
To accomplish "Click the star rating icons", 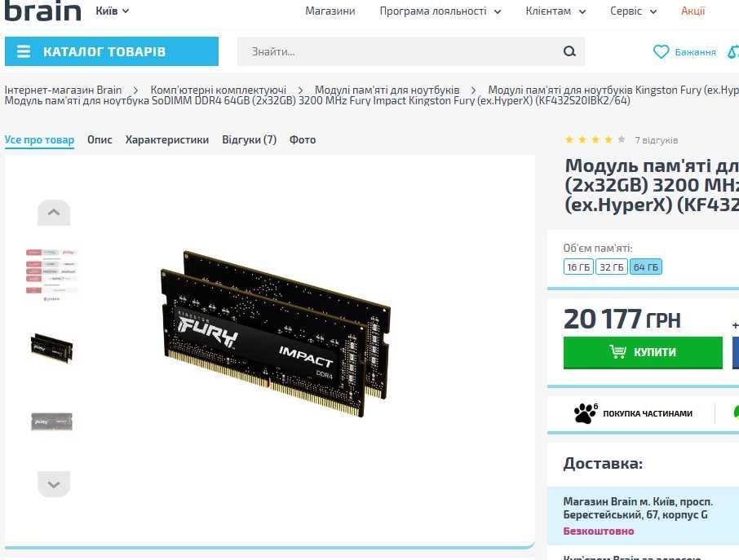I will coord(595,140).
